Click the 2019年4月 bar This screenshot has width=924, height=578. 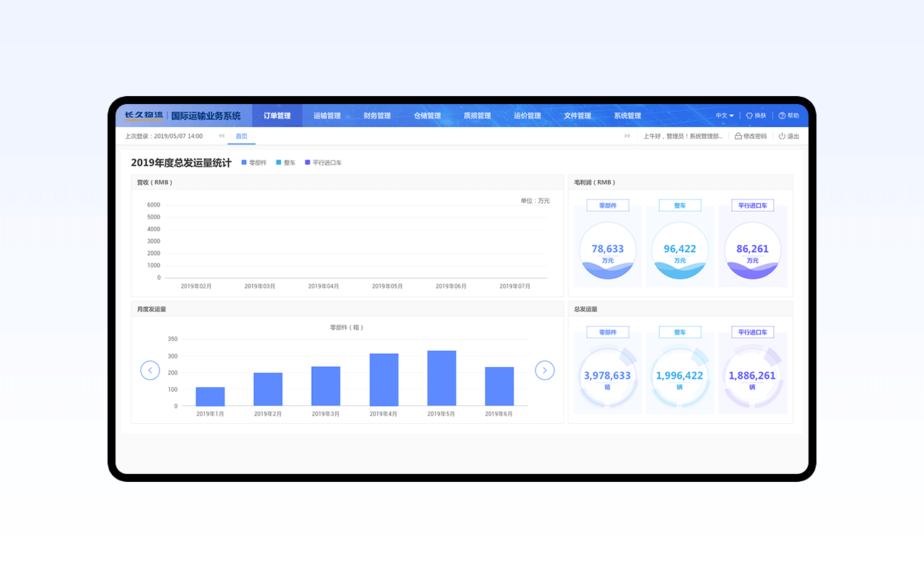pos(384,380)
